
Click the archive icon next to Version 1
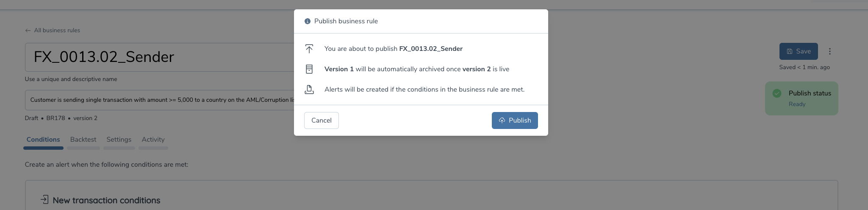coord(309,69)
